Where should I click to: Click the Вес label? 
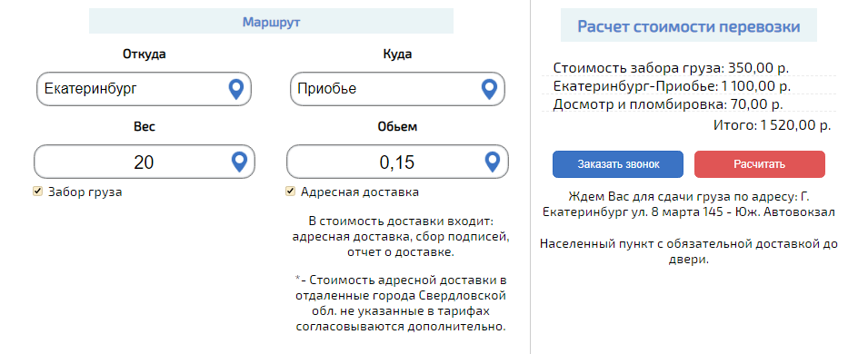[145, 127]
